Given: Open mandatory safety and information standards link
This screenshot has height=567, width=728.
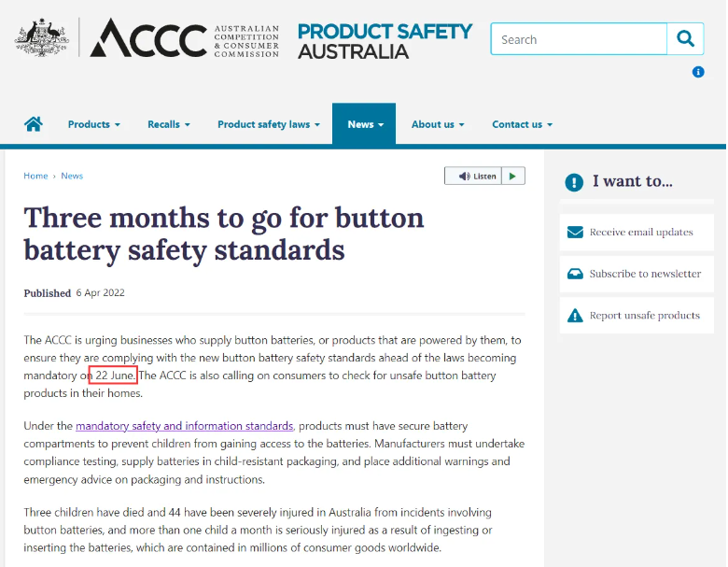Looking at the screenshot, I should pos(184,426).
